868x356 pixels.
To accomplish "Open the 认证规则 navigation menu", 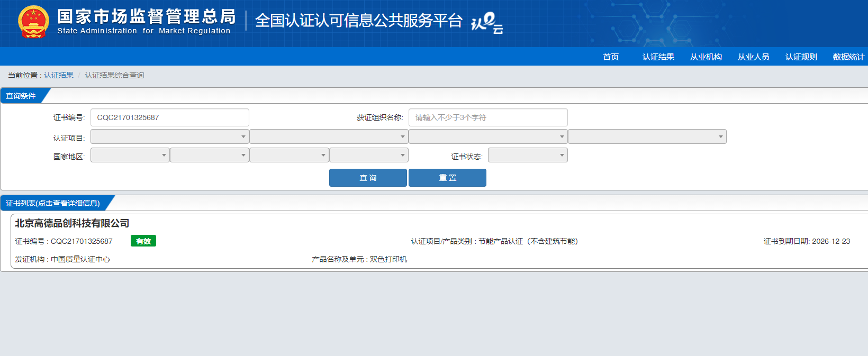I will tap(801, 57).
